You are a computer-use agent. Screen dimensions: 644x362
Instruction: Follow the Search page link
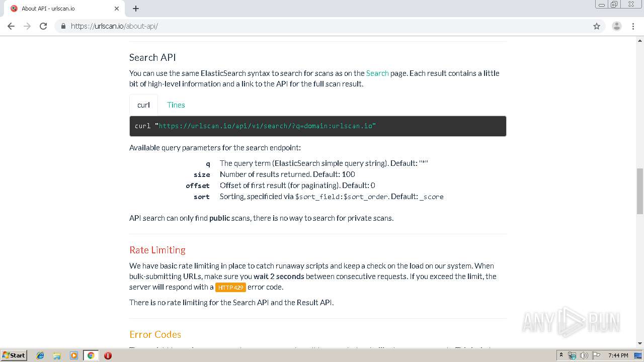click(377, 73)
